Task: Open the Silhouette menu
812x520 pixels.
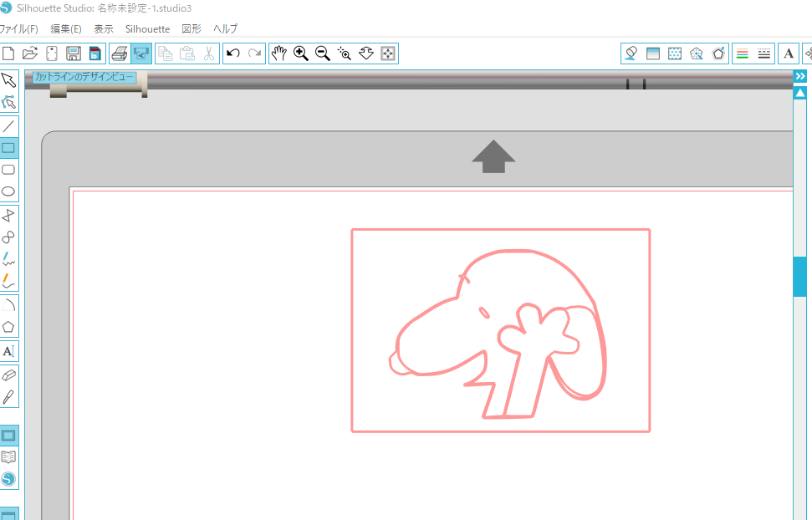Action: click(x=147, y=29)
